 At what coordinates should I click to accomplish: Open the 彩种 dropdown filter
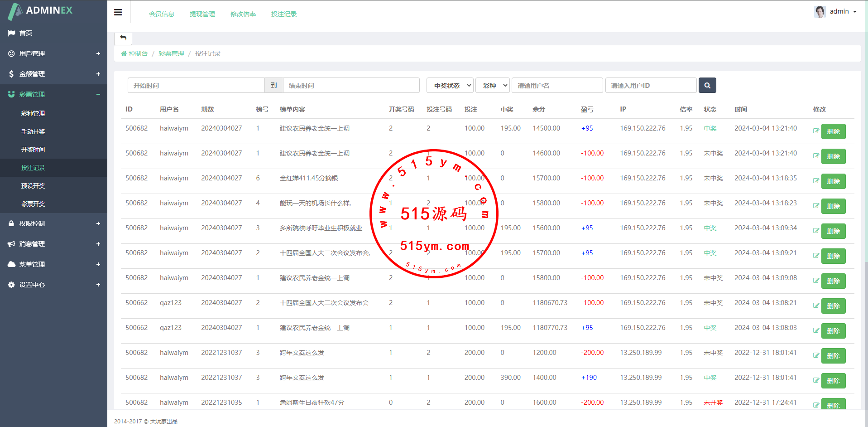pyautogui.click(x=492, y=85)
